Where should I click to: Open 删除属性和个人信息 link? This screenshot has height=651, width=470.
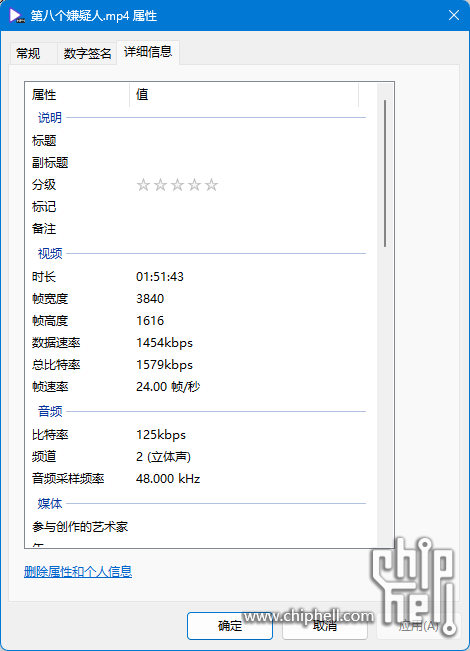click(78, 572)
